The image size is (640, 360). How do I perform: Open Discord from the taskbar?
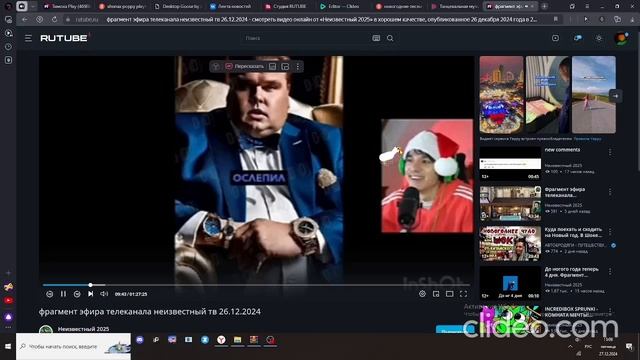pyautogui.click(x=140, y=340)
